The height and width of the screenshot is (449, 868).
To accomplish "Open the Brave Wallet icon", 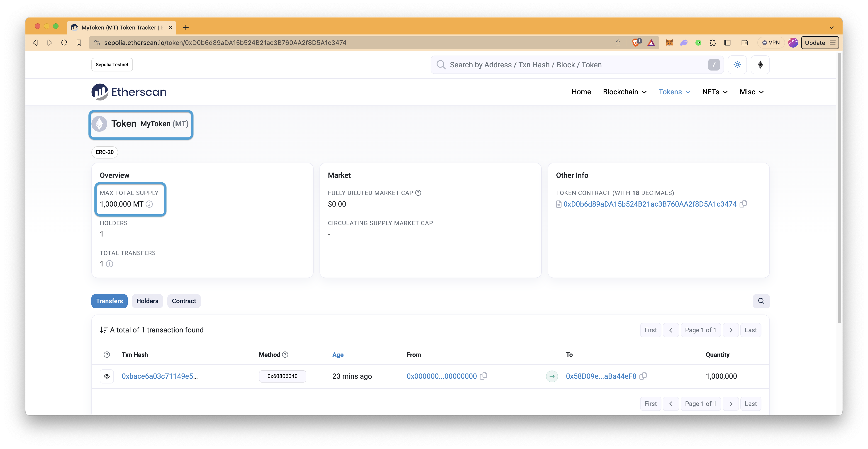I will coord(745,42).
